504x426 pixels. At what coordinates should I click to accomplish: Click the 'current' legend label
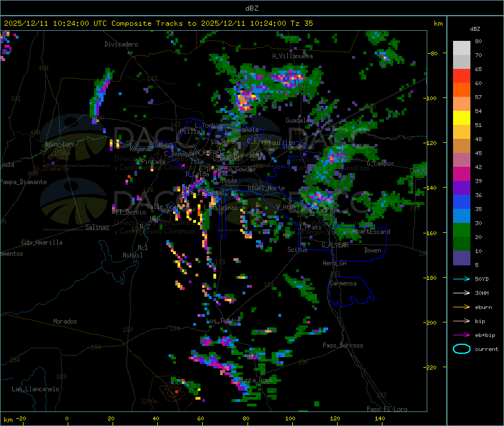pyautogui.click(x=487, y=349)
